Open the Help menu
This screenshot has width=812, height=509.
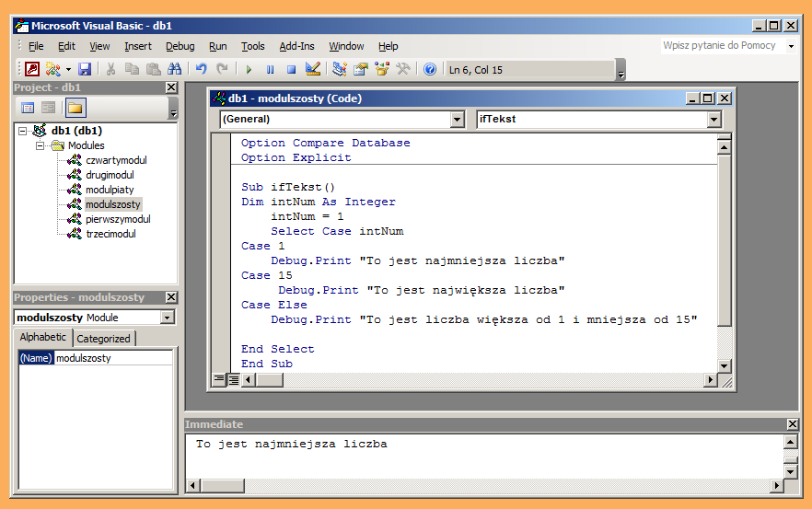point(388,46)
